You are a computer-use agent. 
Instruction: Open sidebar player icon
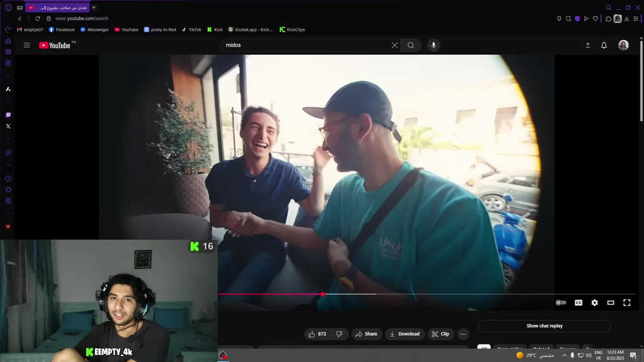point(8,152)
